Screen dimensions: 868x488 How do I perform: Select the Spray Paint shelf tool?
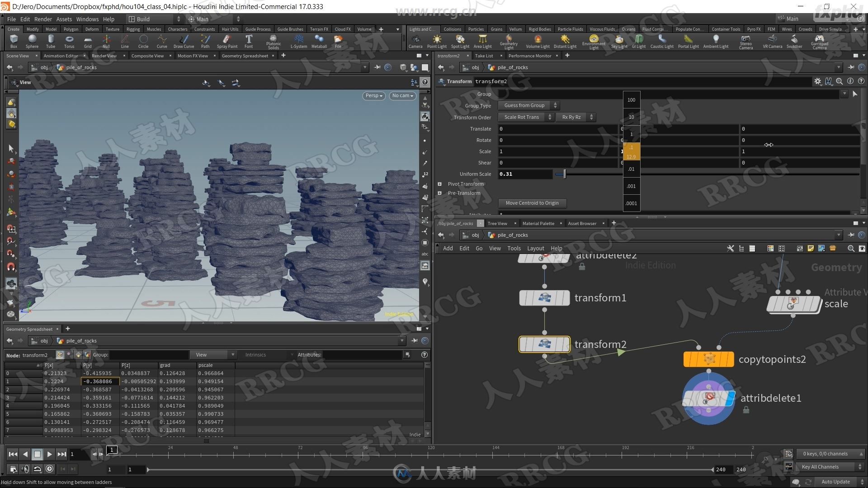227,41
